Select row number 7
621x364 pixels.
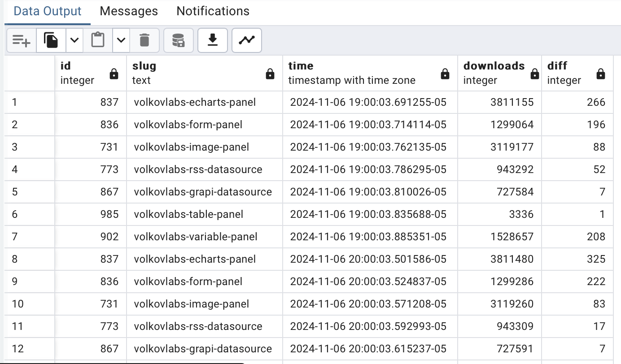point(30,237)
